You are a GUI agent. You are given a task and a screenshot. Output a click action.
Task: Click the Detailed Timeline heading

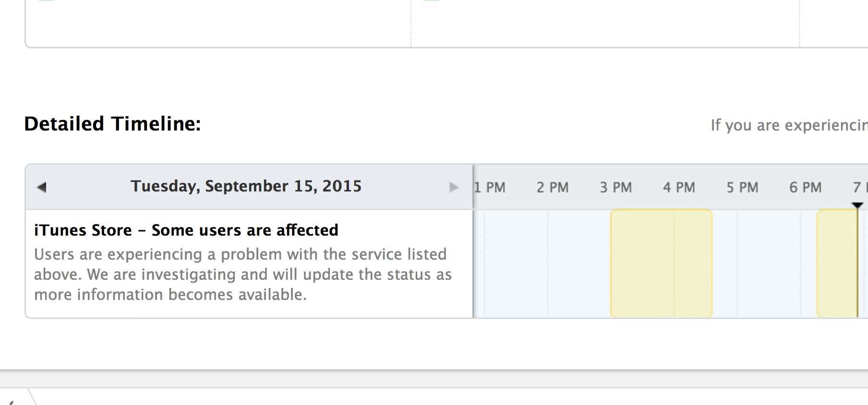[112, 124]
